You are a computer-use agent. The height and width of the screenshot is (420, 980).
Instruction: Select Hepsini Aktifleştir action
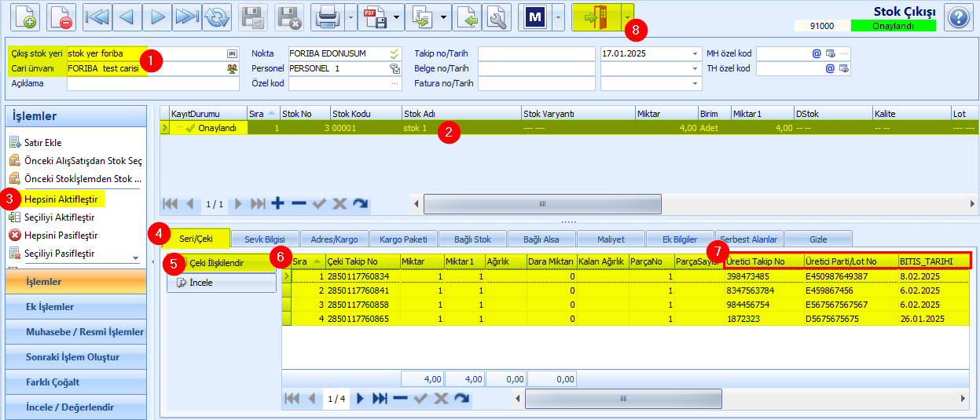(x=60, y=199)
